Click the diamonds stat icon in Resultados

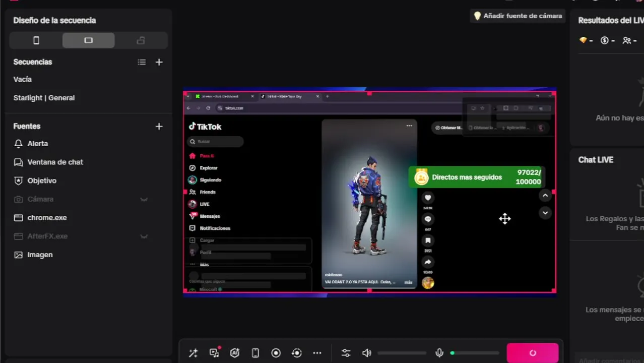583,40
